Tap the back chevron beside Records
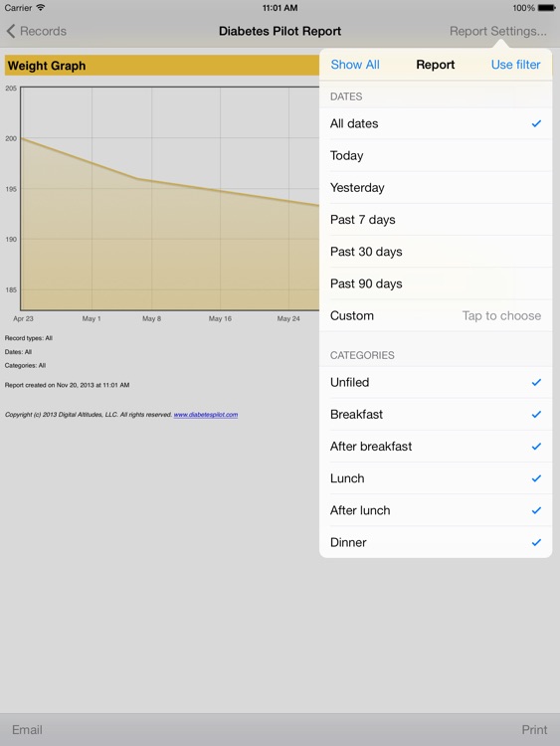The height and width of the screenshot is (746, 560). pyautogui.click(x=11, y=32)
